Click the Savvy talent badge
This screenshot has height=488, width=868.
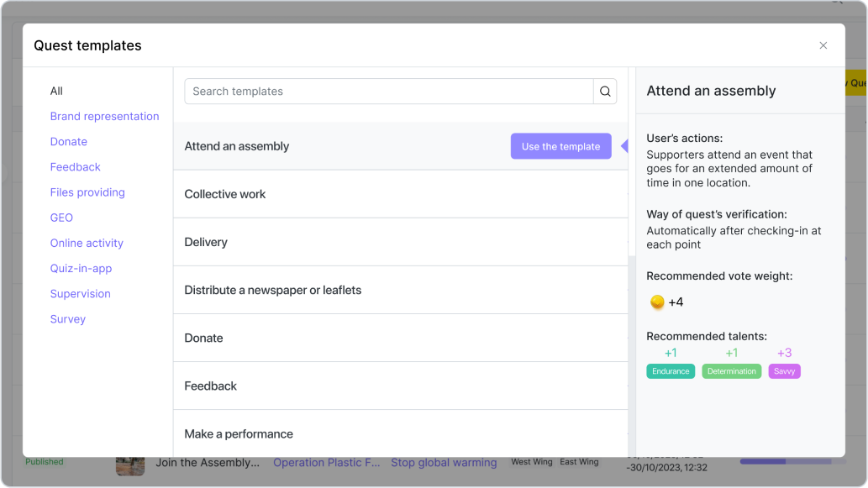(x=784, y=371)
